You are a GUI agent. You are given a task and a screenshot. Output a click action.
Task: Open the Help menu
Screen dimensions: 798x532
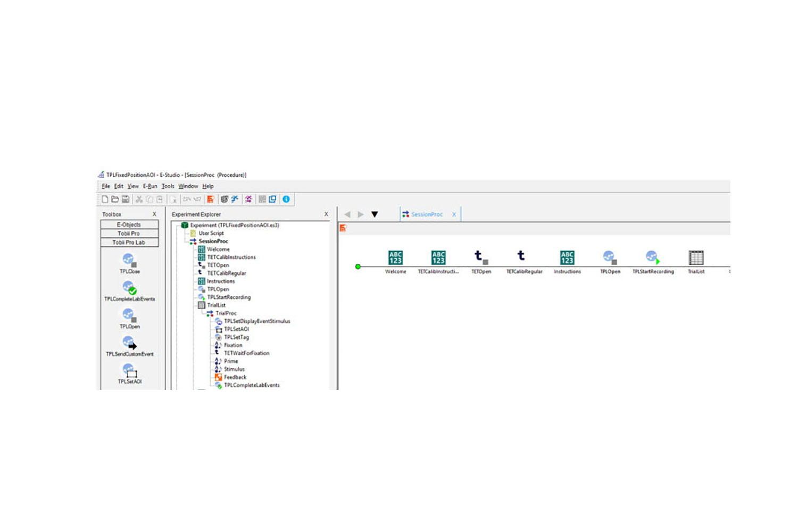[x=208, y=186]
